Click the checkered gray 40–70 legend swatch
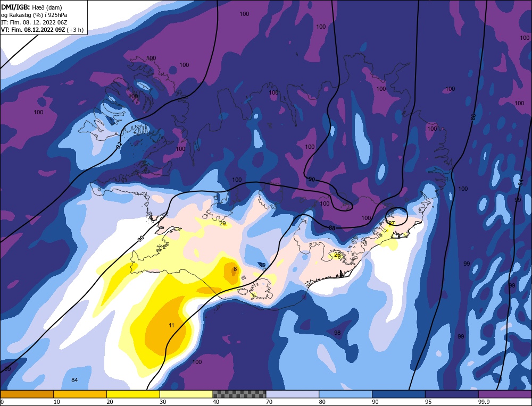This screenshot has width=532, height=406. [x=239, y=394]
